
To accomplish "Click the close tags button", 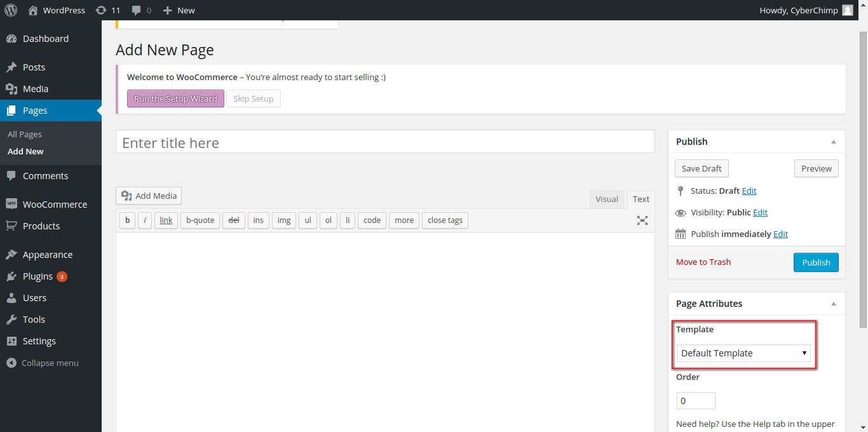I will tap(445, 220).
